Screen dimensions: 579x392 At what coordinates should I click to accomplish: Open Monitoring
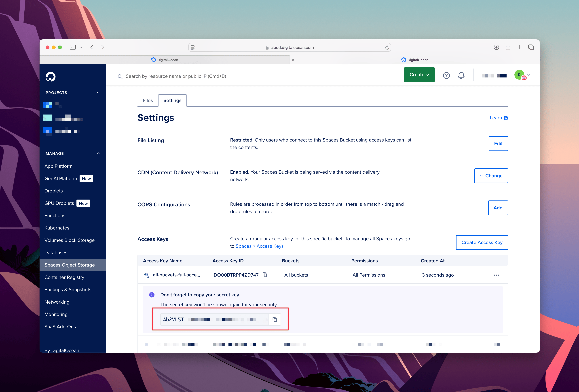pos(56,314)
